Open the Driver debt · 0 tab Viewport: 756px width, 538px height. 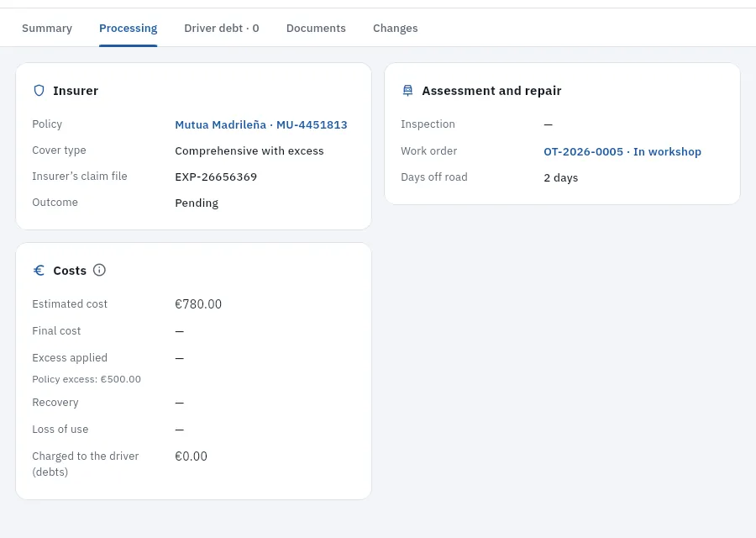(222, 28)
